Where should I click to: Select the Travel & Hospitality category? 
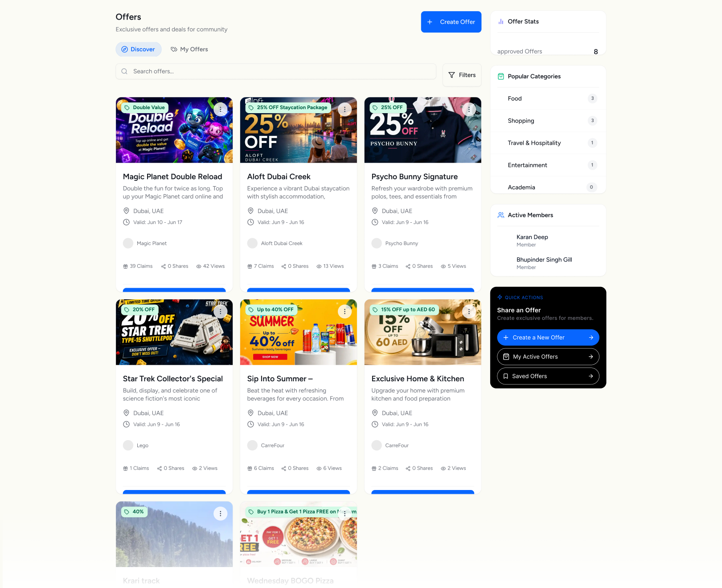548,143
